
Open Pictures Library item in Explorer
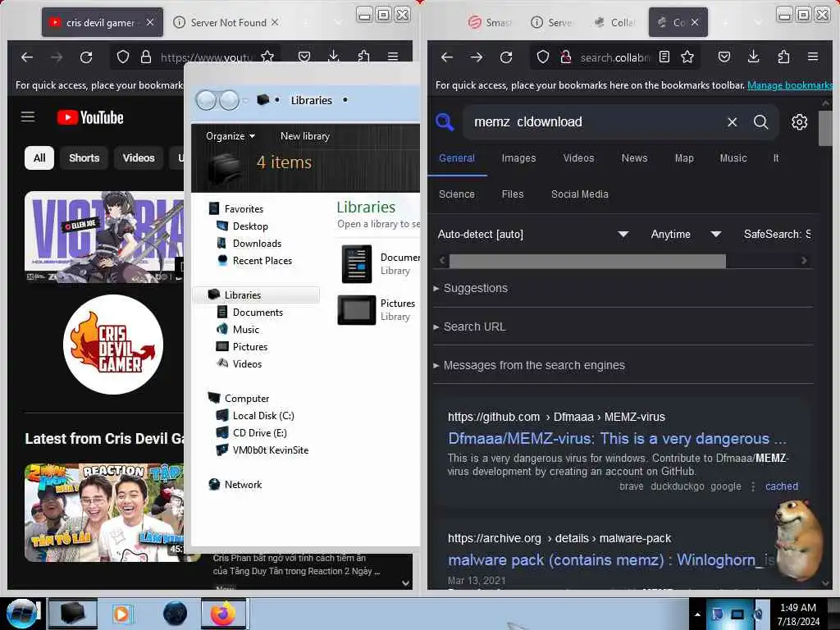377,309
